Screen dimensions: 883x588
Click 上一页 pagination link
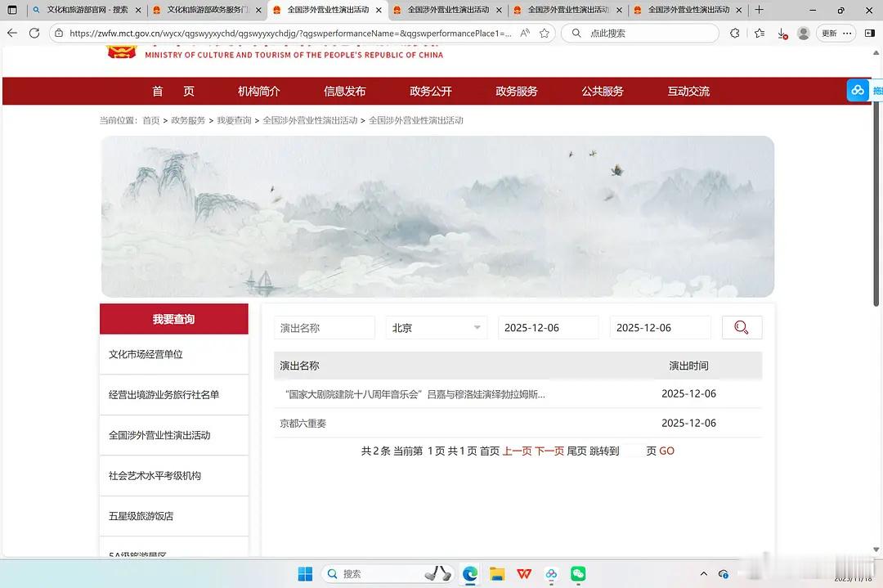tap(517, 451)
